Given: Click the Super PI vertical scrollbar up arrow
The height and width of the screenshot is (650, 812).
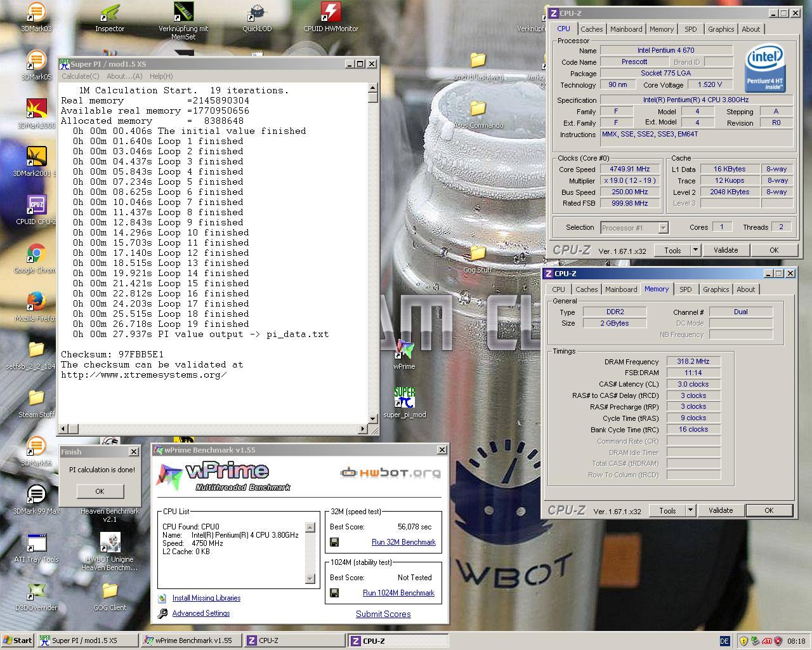Looking at the screenshot, I should (x=373, y=88).
